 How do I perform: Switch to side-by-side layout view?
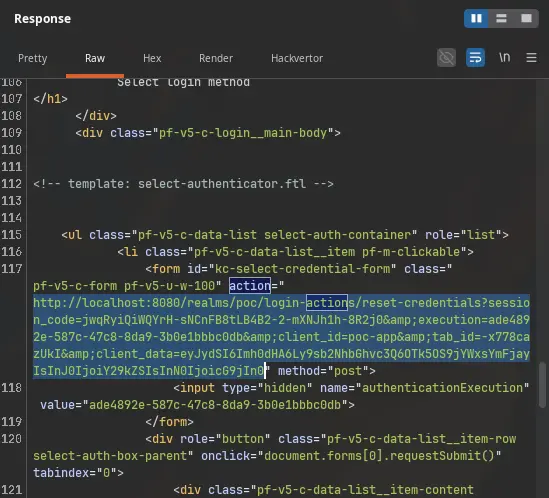click(x=476, y=18)
